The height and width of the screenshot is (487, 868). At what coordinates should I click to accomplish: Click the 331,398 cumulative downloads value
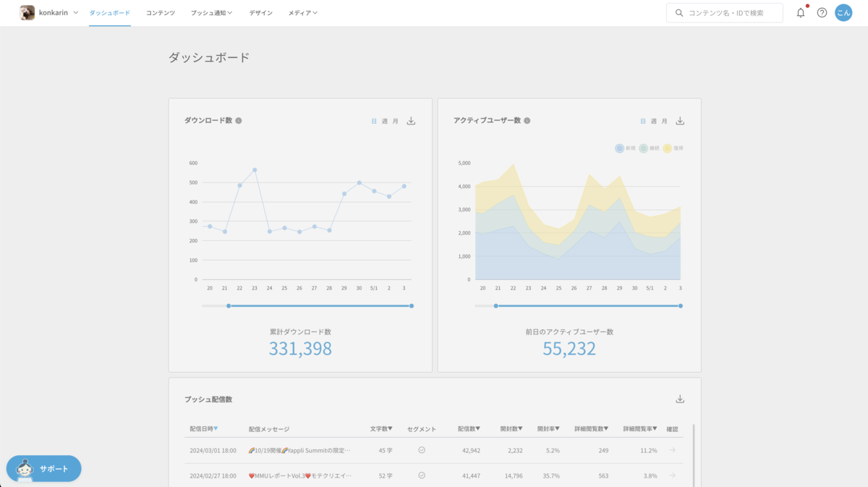pos(300,349)
